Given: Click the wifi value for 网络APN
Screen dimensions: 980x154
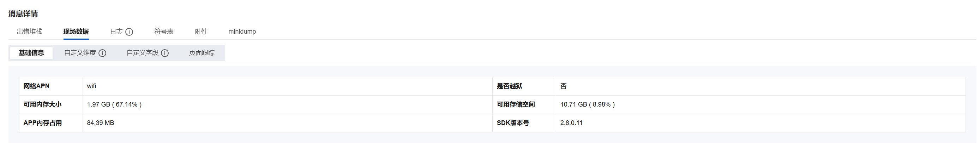Looking at the screenshot, I should [91, 86].
